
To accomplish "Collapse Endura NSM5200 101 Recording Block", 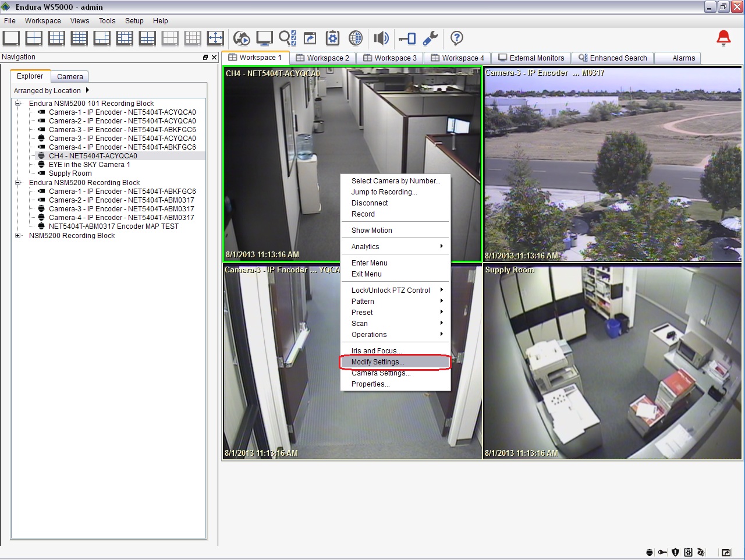I will click(18, 104).
